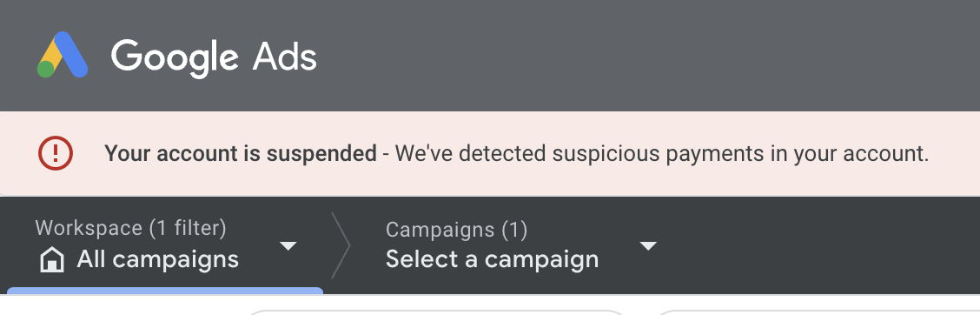Click the Google Ads triangle logo icon

tap(63, 55)
